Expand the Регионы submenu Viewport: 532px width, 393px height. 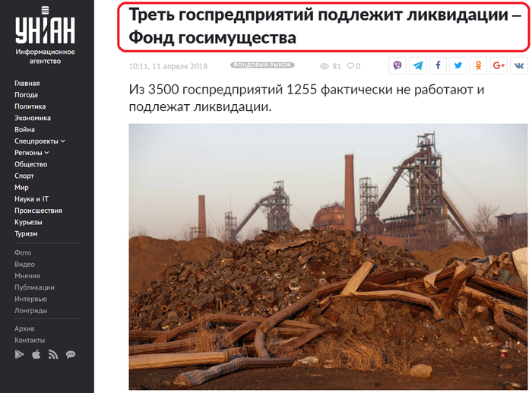point(32,153)
